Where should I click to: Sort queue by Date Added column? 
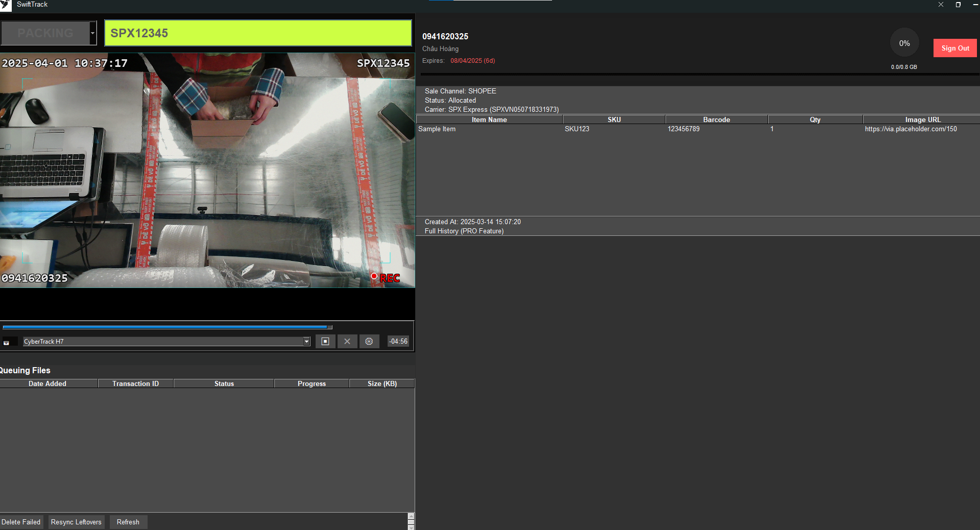click(x=47, y=383)
